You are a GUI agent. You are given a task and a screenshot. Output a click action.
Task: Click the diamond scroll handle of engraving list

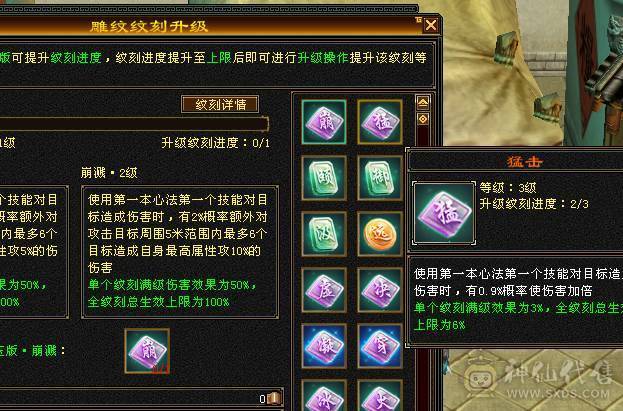click(423, 119)
